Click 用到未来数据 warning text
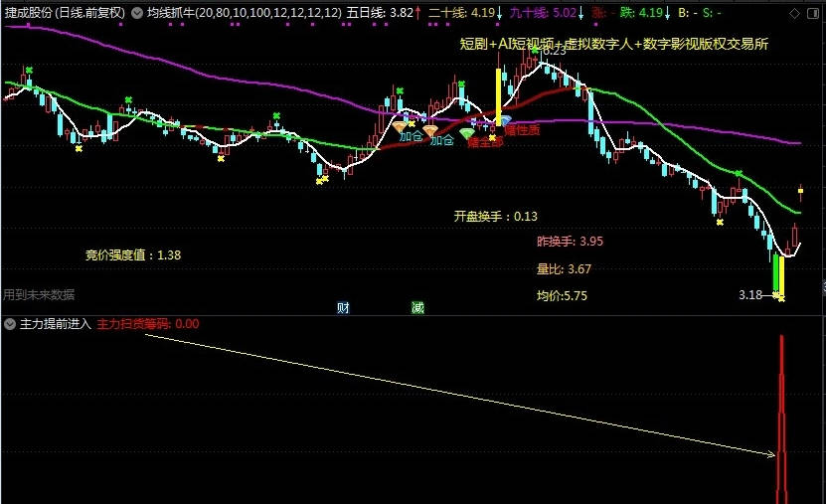The height and width of the screenshot is (504, 826). tap(39, 295)
